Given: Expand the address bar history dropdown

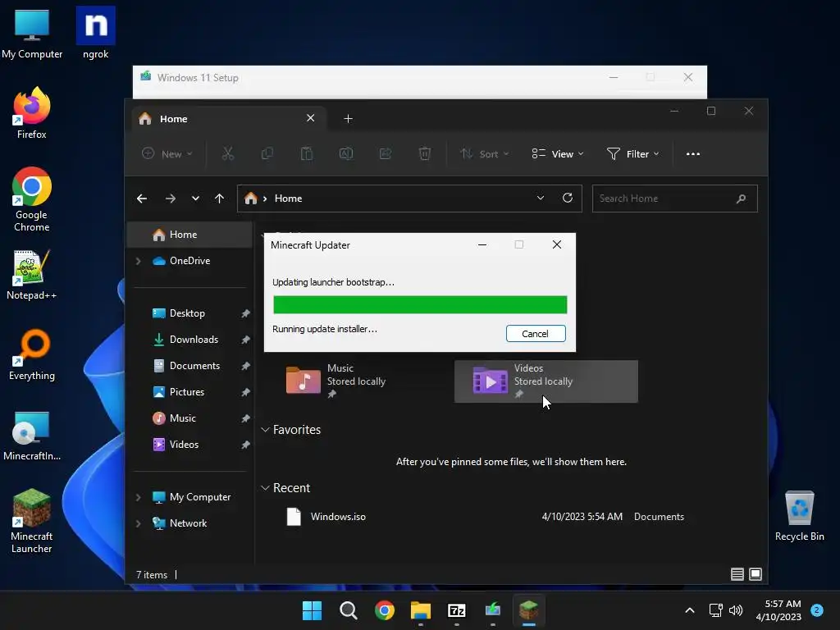Looking at the screenshot, I should [x=541, y=199].
